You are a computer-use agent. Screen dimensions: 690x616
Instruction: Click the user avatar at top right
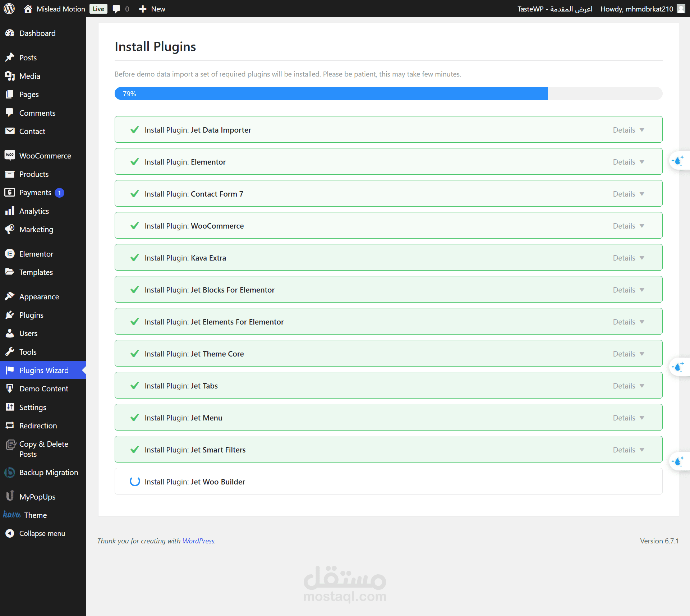tap(681, 9)
